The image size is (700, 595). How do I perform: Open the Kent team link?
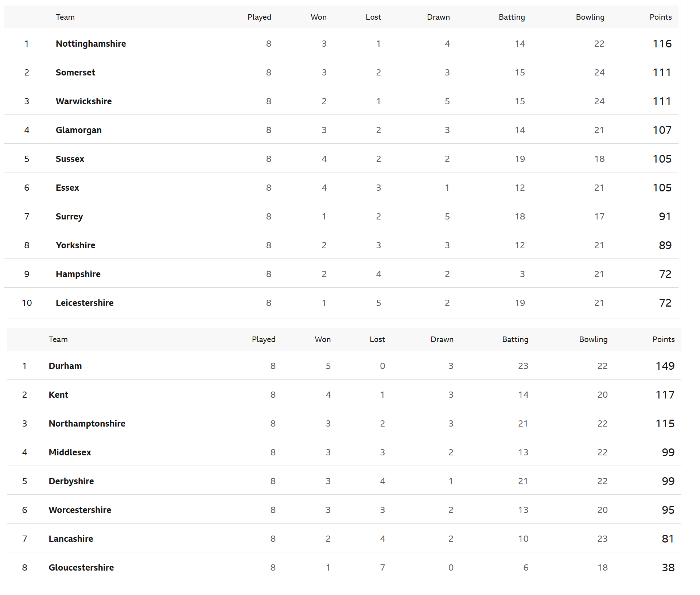(x=59, y=395)
